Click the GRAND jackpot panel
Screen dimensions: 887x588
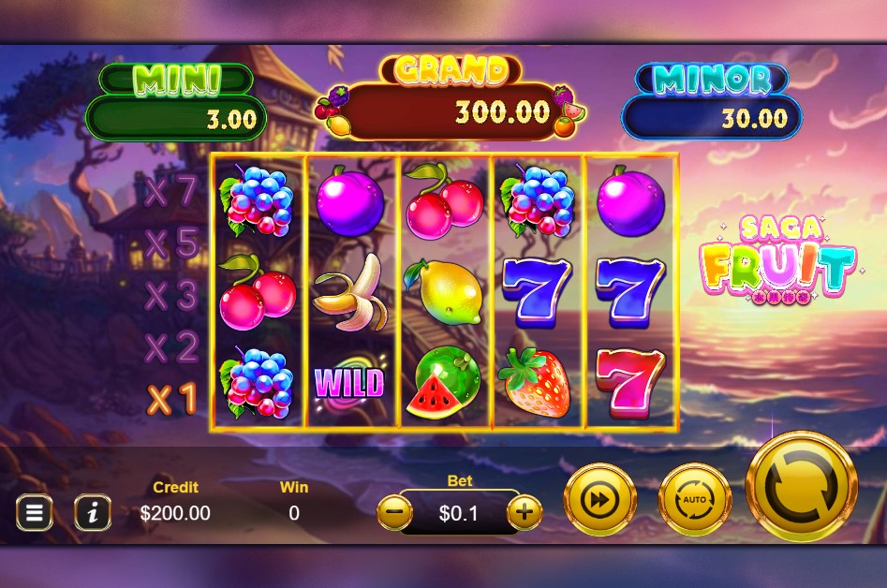coord(451,97)
